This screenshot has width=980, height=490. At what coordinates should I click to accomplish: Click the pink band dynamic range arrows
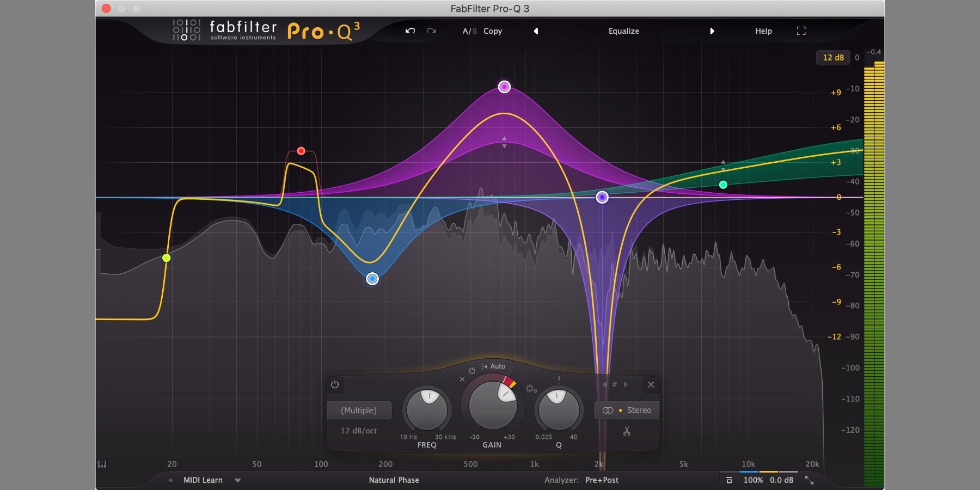pyautogui.click(x=504, y=142)
